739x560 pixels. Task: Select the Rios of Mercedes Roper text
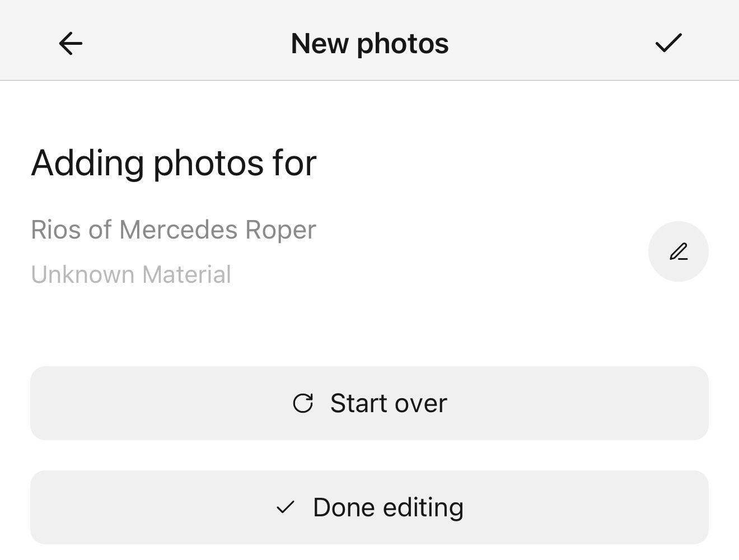[174, 230]
